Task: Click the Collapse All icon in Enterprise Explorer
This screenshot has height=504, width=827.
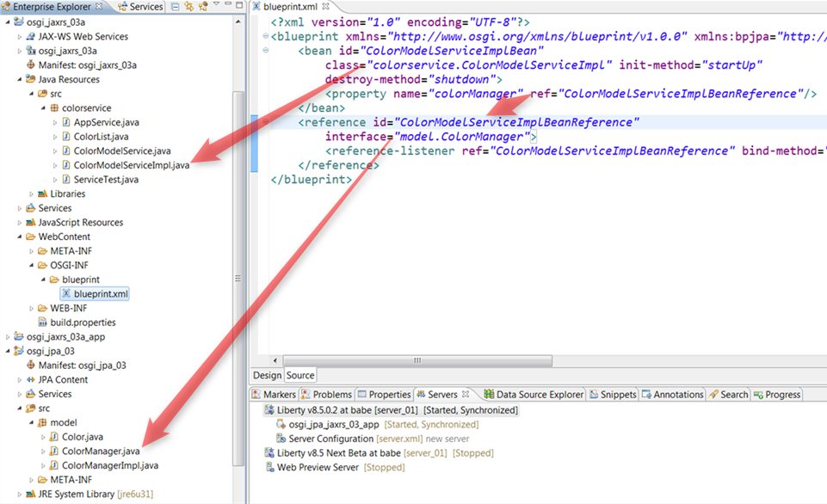Action: click(175, 7)
